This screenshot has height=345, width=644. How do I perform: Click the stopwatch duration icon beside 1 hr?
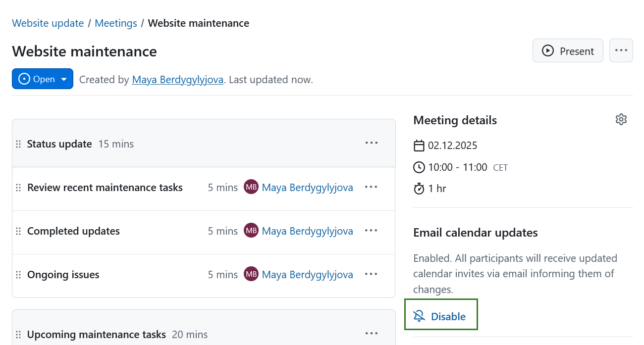pyautogui.click(x=419, y=188)
